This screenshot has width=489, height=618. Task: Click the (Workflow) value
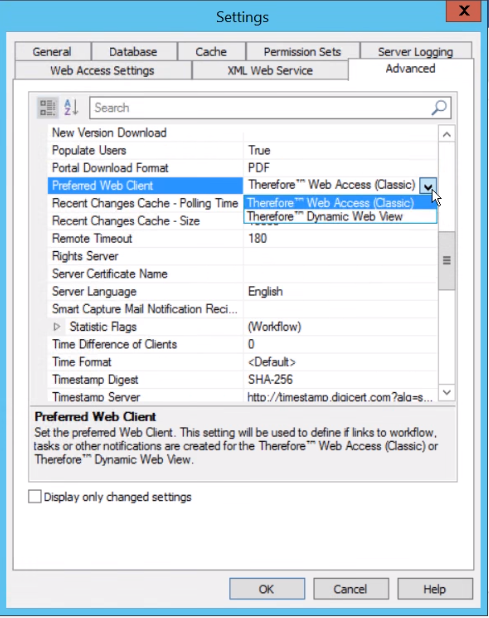tap(274, 327)
